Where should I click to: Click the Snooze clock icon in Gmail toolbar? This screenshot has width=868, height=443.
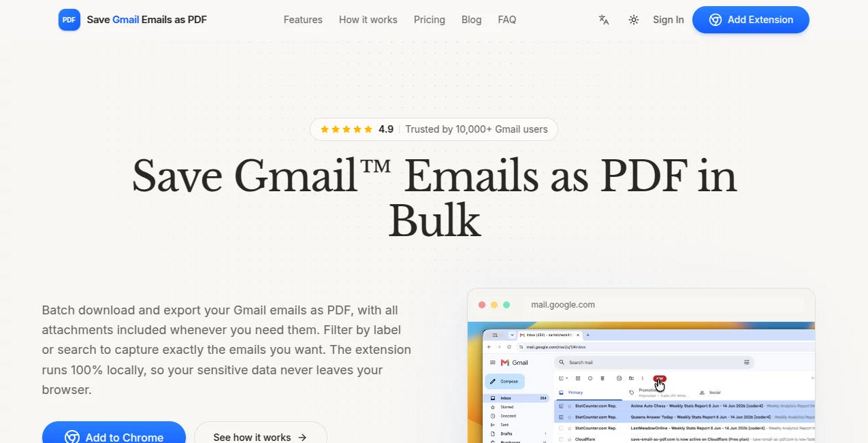[590, 378]
